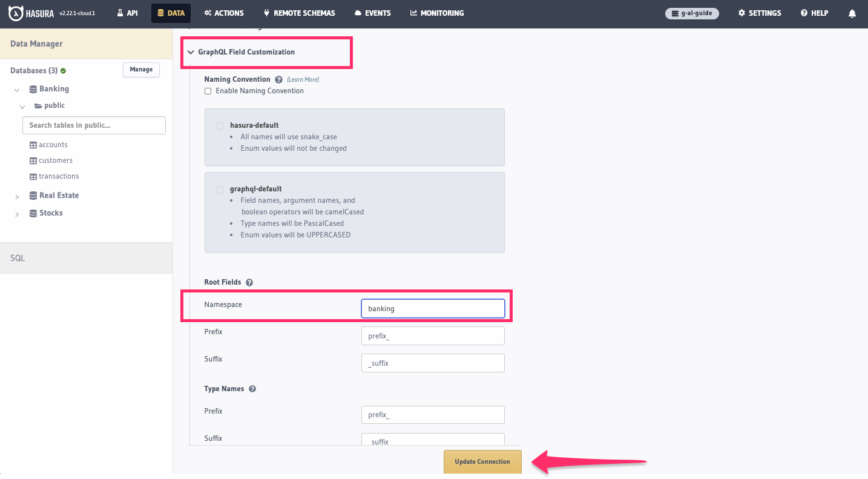Expand the Real Estate database
The width and height of the screenshot is (868, 479).
(x=16, y=196)
